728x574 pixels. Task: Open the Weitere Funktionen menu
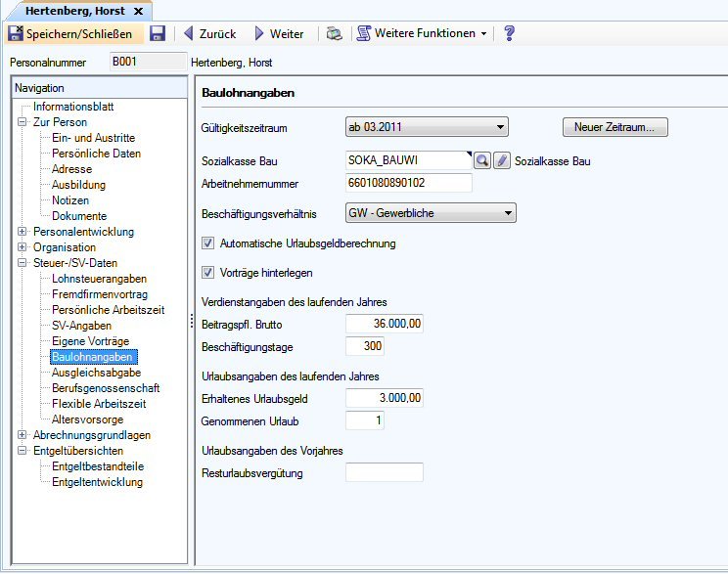422,33
